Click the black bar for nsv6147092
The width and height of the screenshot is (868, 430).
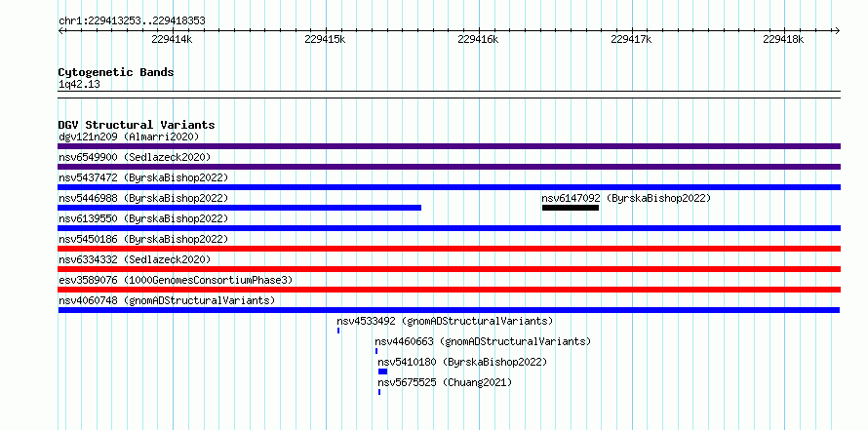pos(571,208)
